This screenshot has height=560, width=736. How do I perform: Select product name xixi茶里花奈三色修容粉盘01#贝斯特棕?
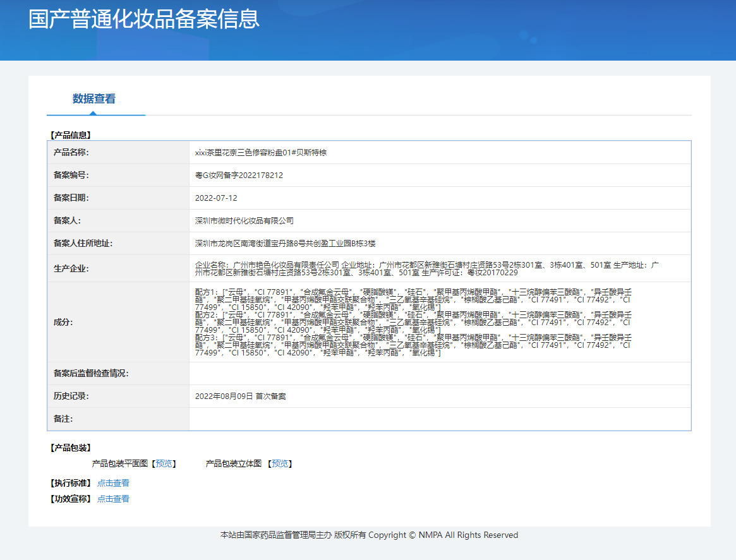(x=260, y=152)
